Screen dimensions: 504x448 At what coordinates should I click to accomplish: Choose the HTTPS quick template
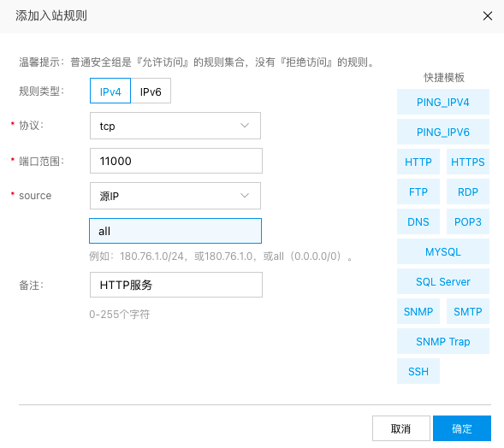click(468, 162)
